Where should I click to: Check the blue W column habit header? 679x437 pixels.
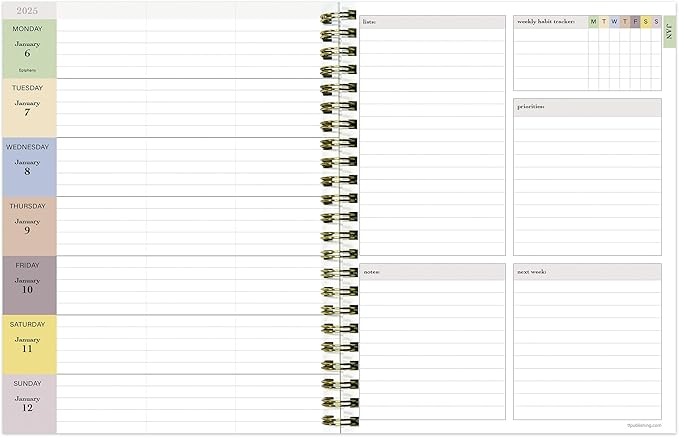(x=614, y=21)
